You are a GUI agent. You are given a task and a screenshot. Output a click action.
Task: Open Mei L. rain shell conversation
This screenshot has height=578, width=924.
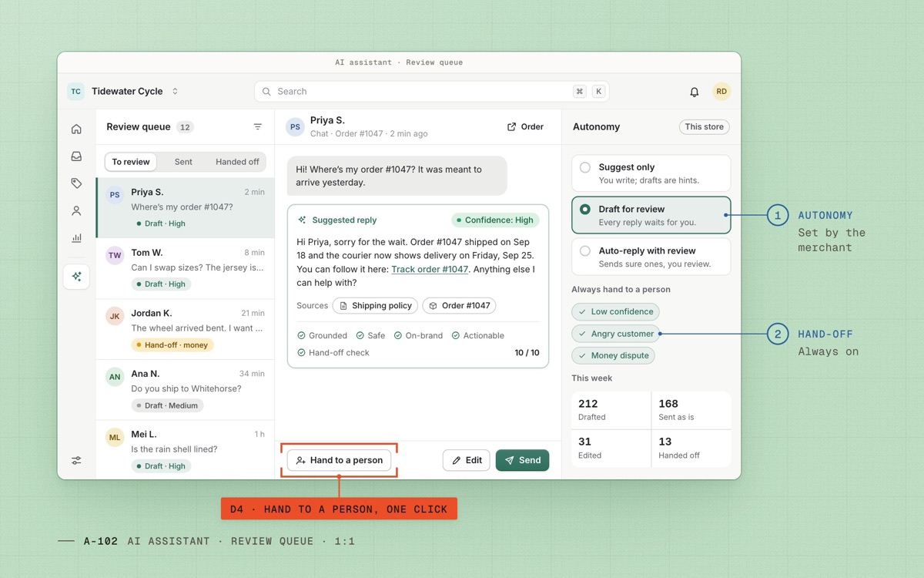(185, 449)
